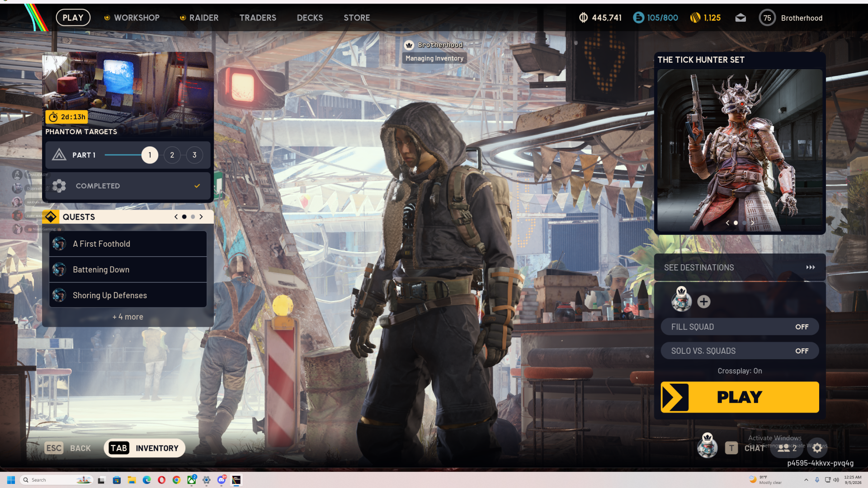Click the Part 1 progress bar line
The height and width of the screenshot is (488, 868).
click(x=123, y=155)
